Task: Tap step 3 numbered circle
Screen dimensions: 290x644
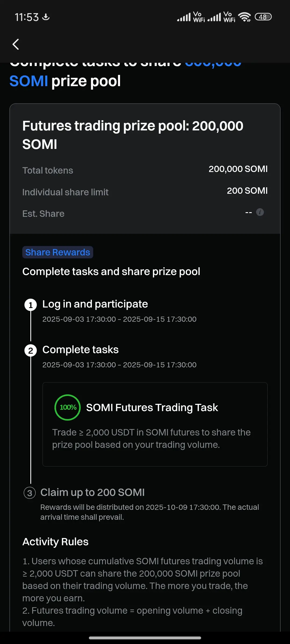Action: 30,493
